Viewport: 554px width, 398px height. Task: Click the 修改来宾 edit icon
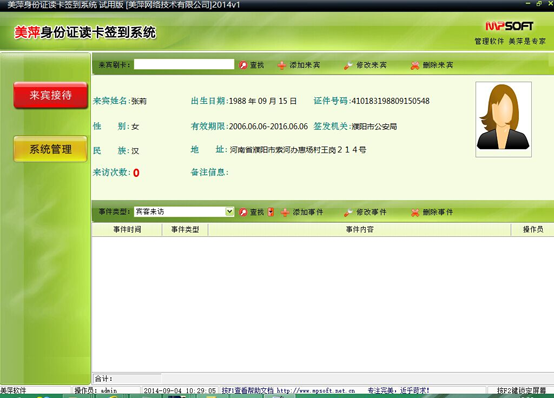348,65
